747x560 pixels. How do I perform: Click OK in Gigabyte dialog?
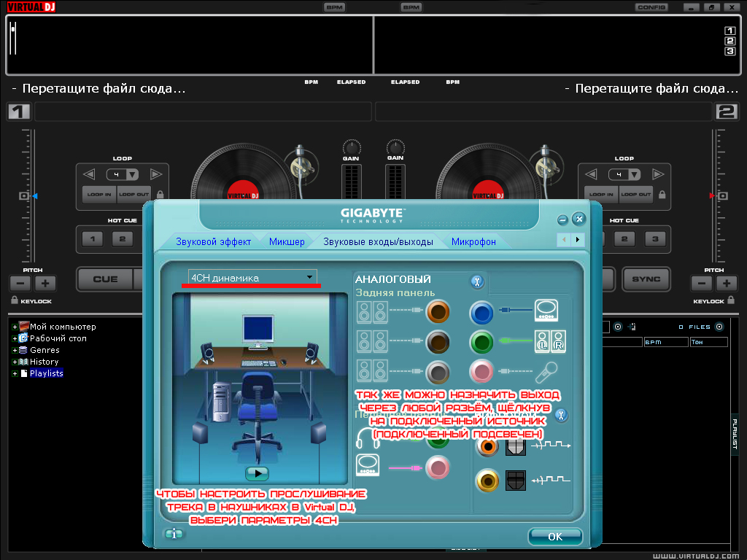coord(555,537)
